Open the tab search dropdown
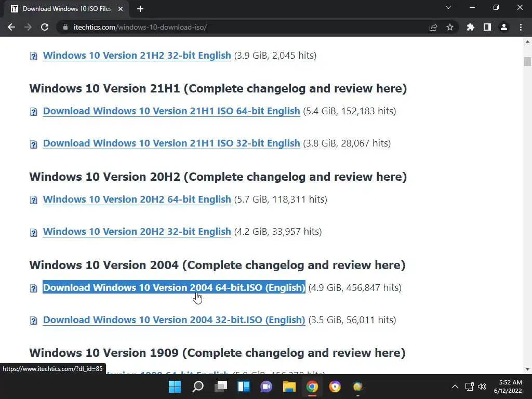The image size is (532, 399). (x=448, y=7)
